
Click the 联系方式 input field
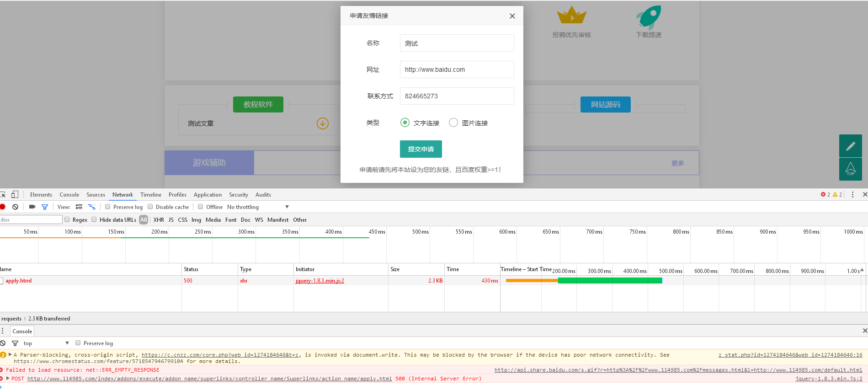pyautogui.click(x=457, y=96)
